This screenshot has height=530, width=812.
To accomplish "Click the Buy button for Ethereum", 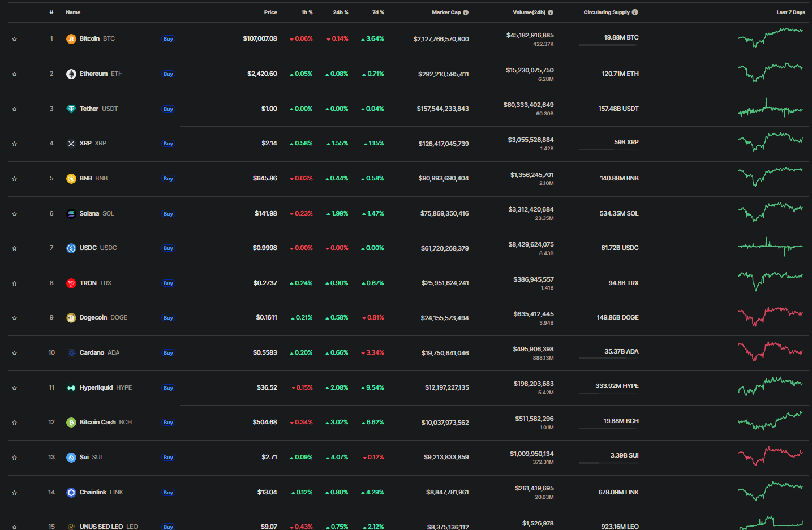I will [x=168, y=74].
